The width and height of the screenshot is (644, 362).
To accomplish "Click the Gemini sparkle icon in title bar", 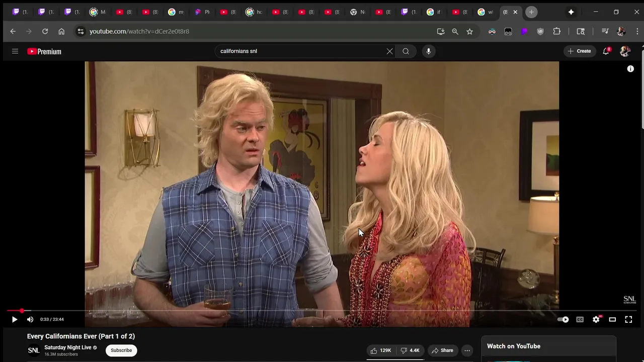I will tap(571, 12).
